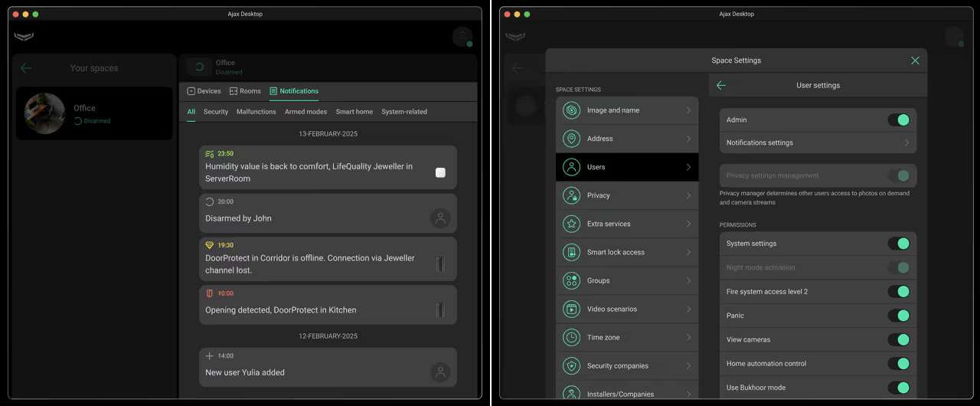980x406 pixels.
Task: Open Security companies row arrow
Action: coord(688,366)
